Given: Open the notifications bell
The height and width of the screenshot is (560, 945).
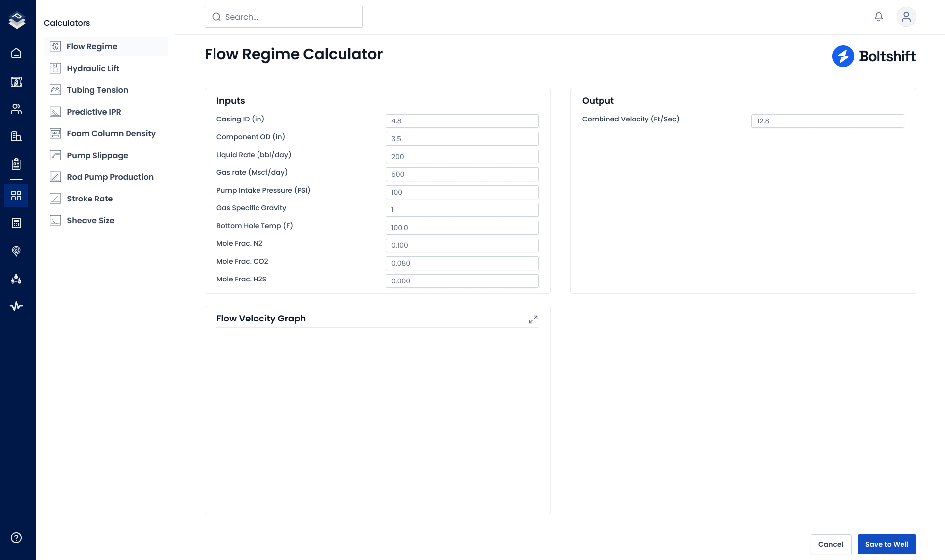Looking at the screenshot, I should [x=879, y=17].
